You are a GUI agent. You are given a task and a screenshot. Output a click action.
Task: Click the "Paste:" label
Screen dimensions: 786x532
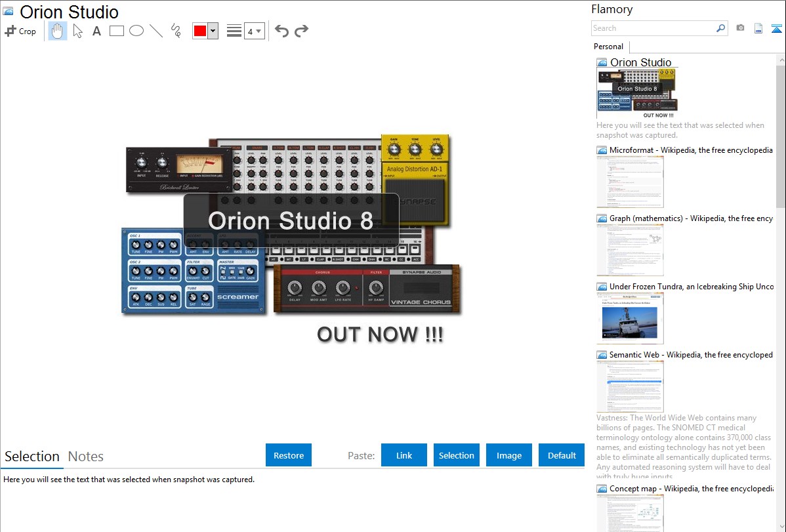(x=362, y=456)
